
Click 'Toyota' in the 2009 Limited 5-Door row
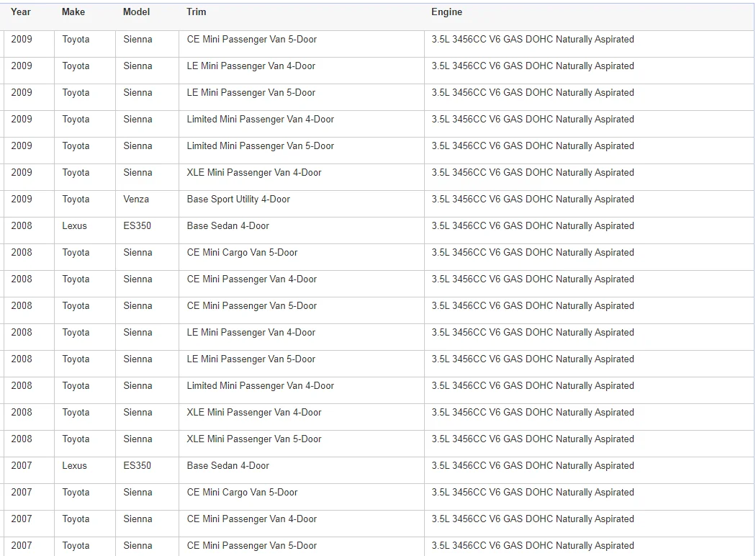[76, 145]
